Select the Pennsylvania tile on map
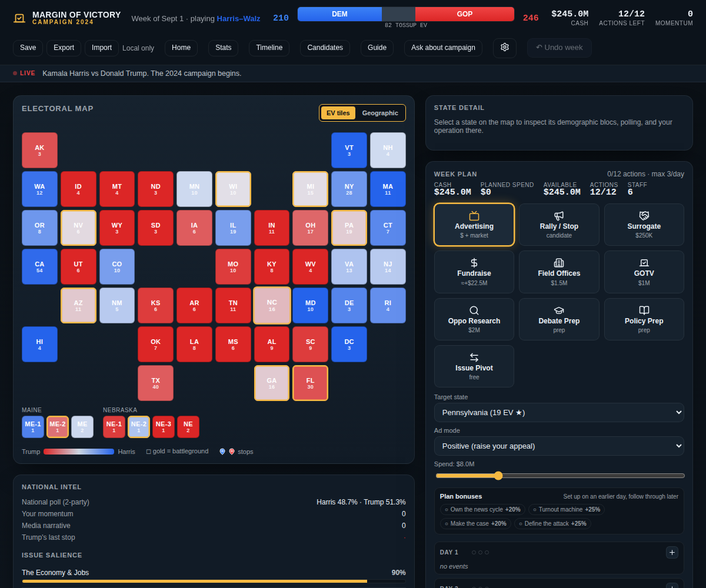Screen dimensions: 706x588 click(349, 228)
